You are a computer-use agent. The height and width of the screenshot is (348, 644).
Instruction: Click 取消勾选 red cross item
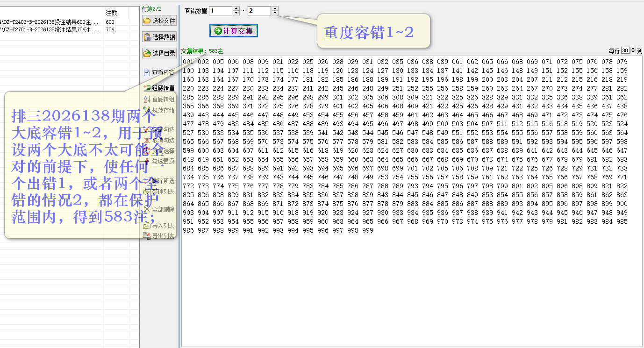pyautogui.click(x=159, y=140)
